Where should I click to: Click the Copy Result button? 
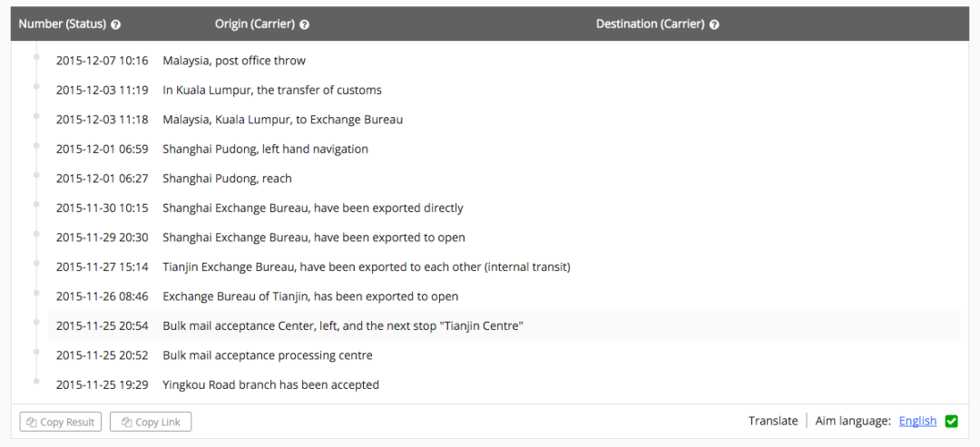click(x=61, y=422)
